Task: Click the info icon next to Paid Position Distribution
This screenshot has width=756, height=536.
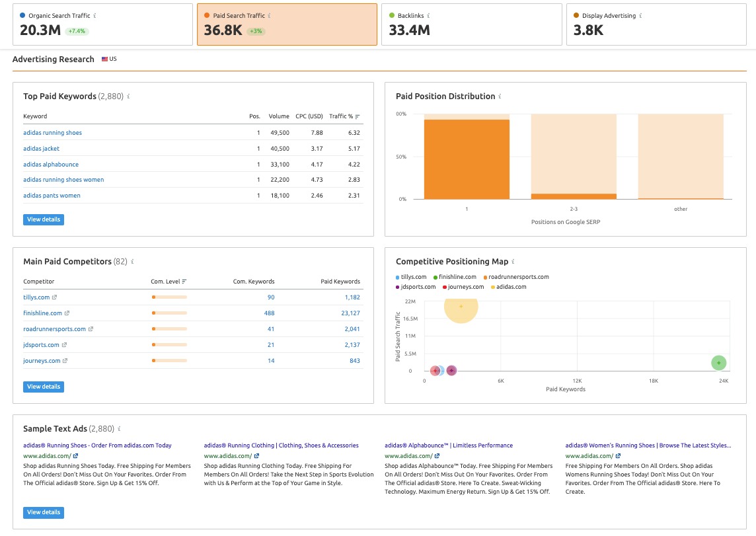Action: pos(500,96)
